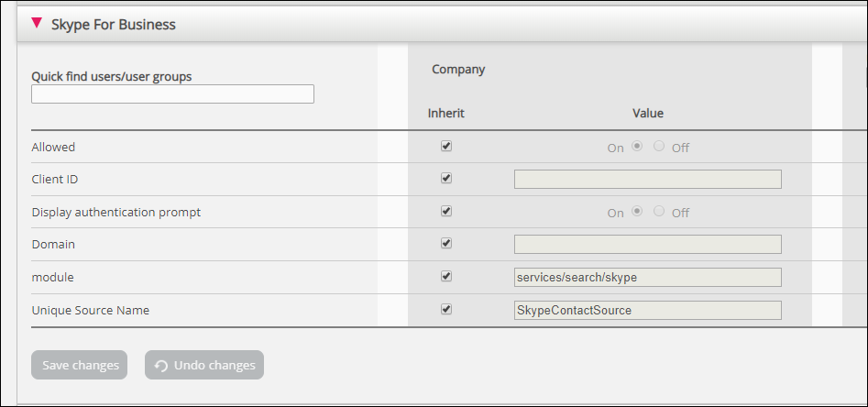This screenshot has height=407, width=868.
Task: Toggle Inherit checkbox for module
Action: coord(446,277)
